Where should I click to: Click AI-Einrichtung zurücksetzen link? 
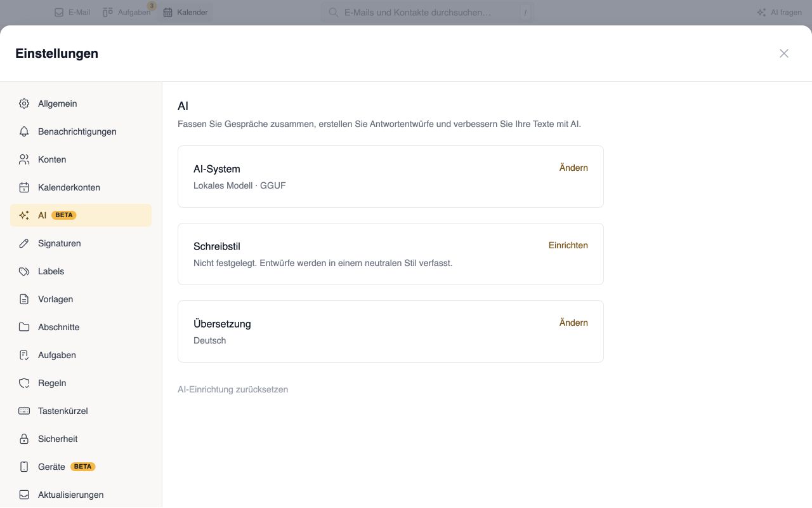233,389
